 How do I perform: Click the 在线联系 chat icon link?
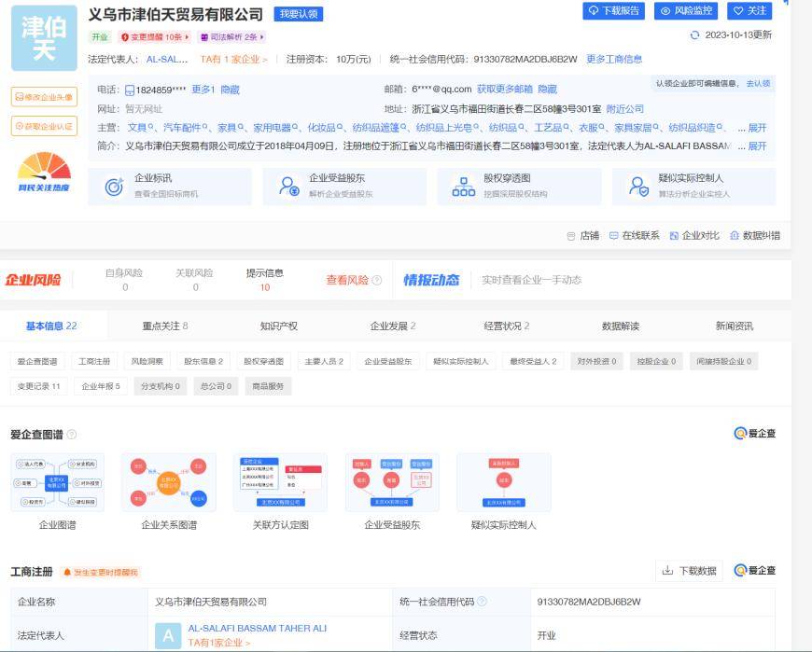(x=635, y=236)
